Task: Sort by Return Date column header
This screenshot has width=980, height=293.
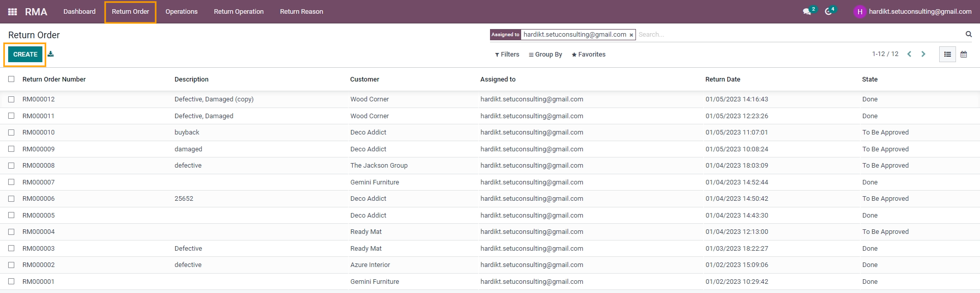Action: point(723,79)
